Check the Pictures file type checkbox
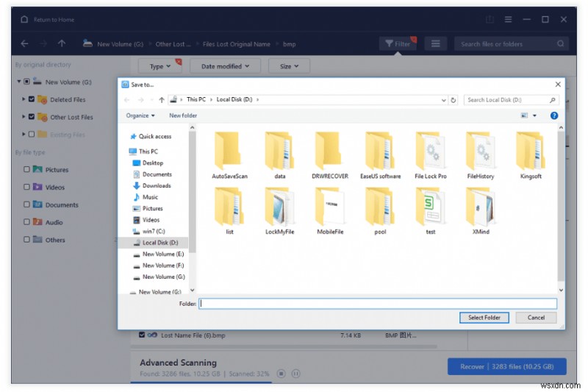 tap(26, 169)
